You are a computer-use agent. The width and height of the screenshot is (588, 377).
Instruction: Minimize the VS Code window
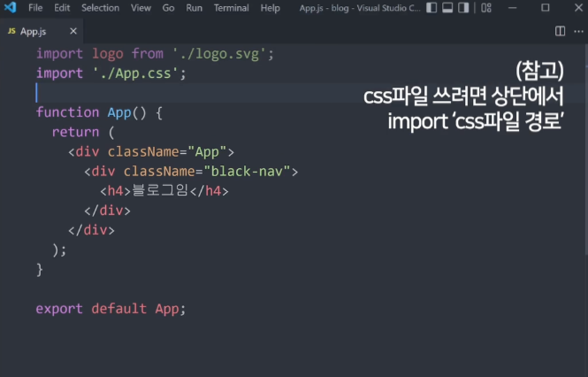[513, 7]
